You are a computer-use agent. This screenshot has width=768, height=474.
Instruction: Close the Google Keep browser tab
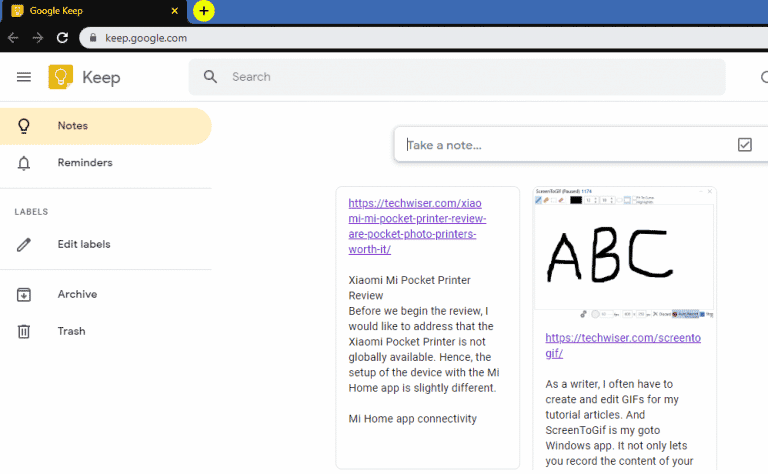175,11
